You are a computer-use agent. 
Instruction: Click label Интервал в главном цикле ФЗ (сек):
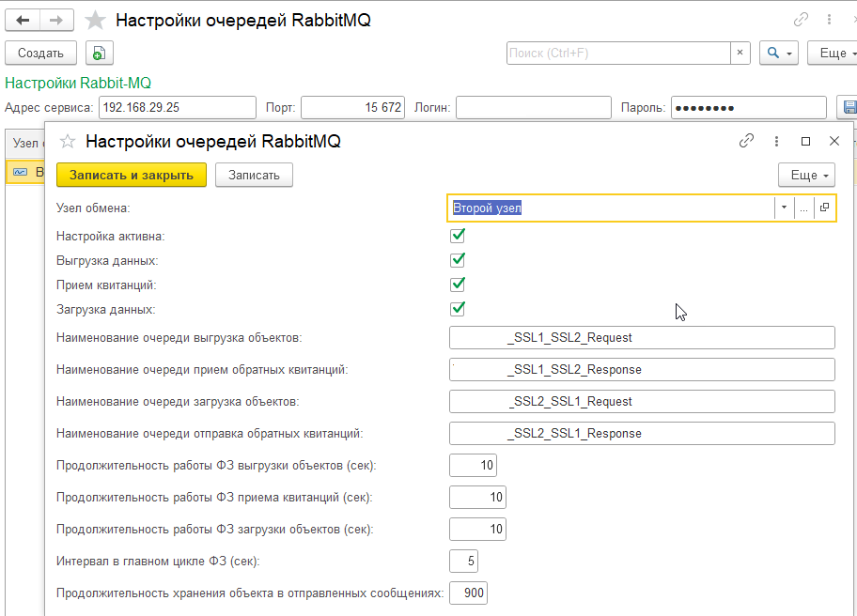[158, 562]
